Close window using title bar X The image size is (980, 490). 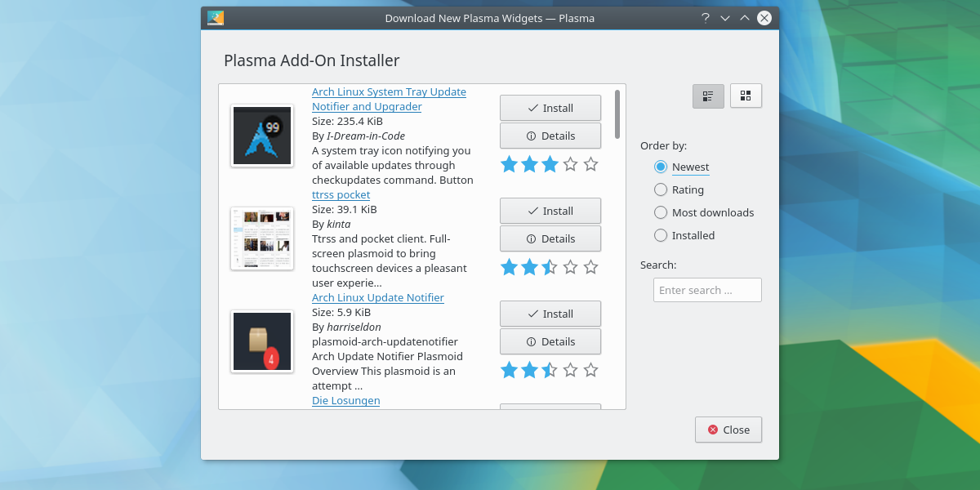764,18
